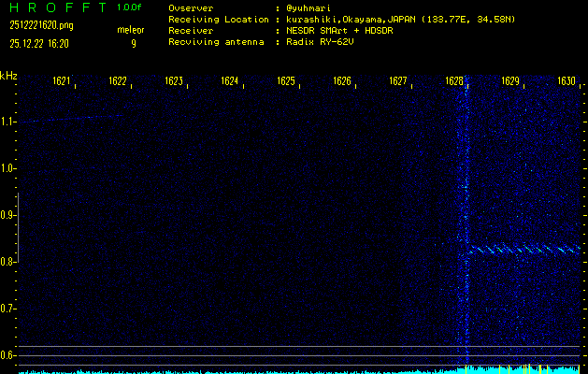Image resolution: width=588 pixels, height=374 pixels.
Task: Click the Receiver field label
Action: (191, 31)
